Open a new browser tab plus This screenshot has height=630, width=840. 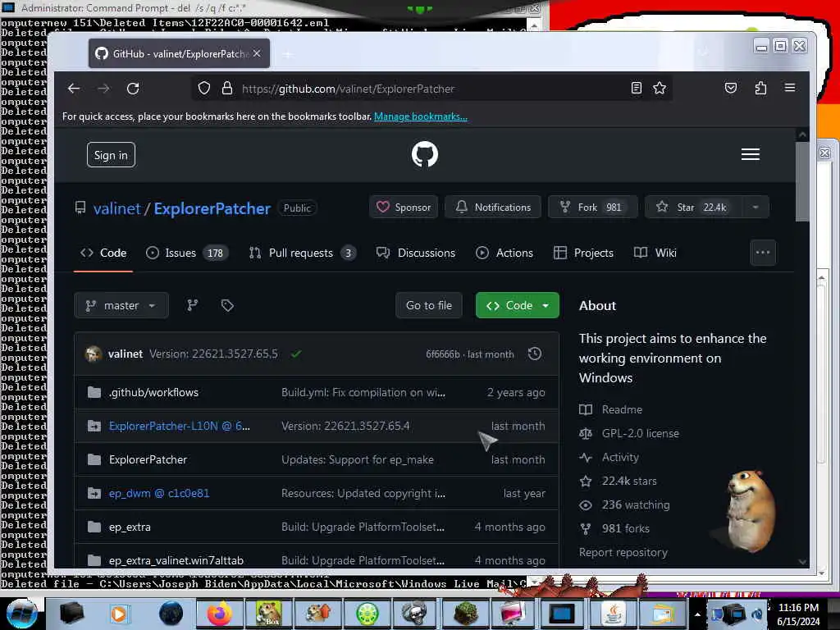coord(288,54)
